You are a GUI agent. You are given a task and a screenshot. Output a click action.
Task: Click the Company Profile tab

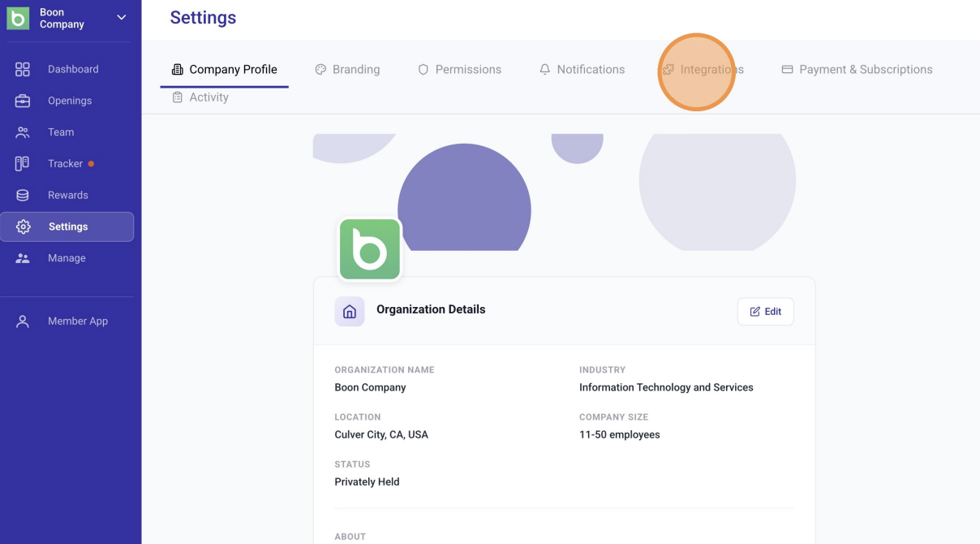225,70
